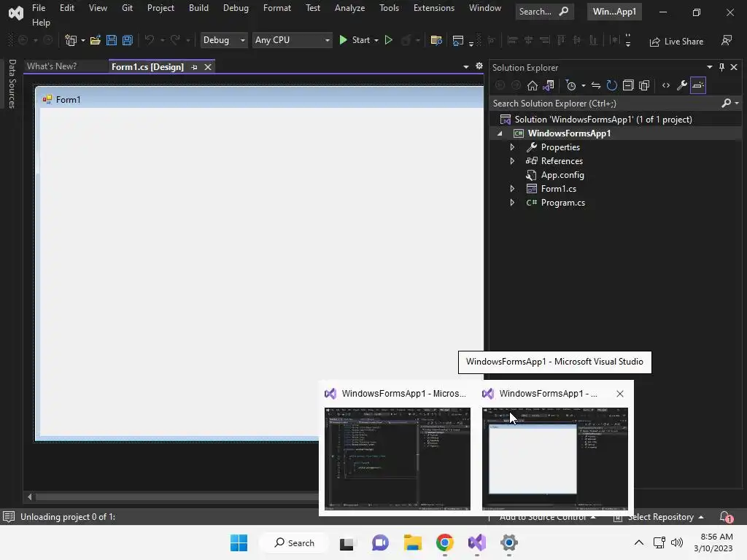The height and width of the screenshot is (560, 747).
Task: Open the Build menu
Action: [x=198, y=8]
